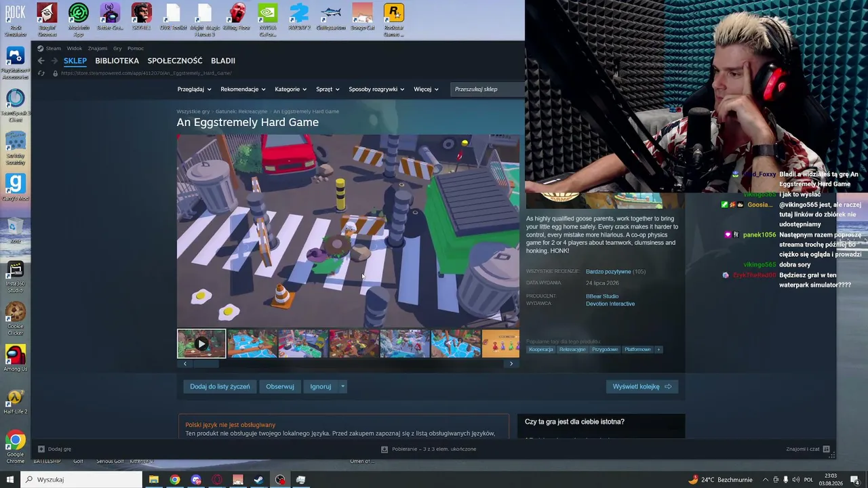The image size is (868, 488).
Task: Open the SKYHILL desktop shortcut
Action: 141,20
